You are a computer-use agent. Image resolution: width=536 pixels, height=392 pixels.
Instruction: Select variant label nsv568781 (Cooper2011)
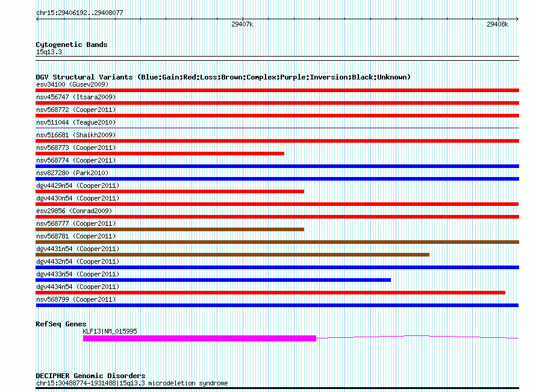(x=76, y=236)
